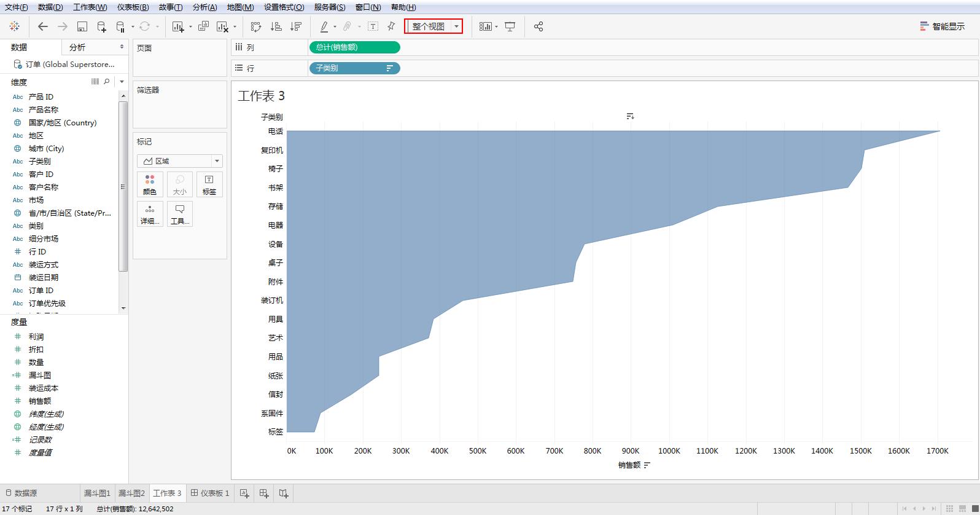This screenshot has width=980, height=515.
Task: Select the 利润 measure field
Action: click(x=36, y=337)
